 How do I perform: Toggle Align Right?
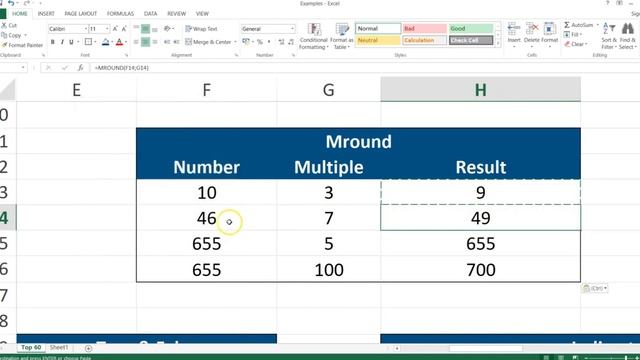[x=155, y=42]
